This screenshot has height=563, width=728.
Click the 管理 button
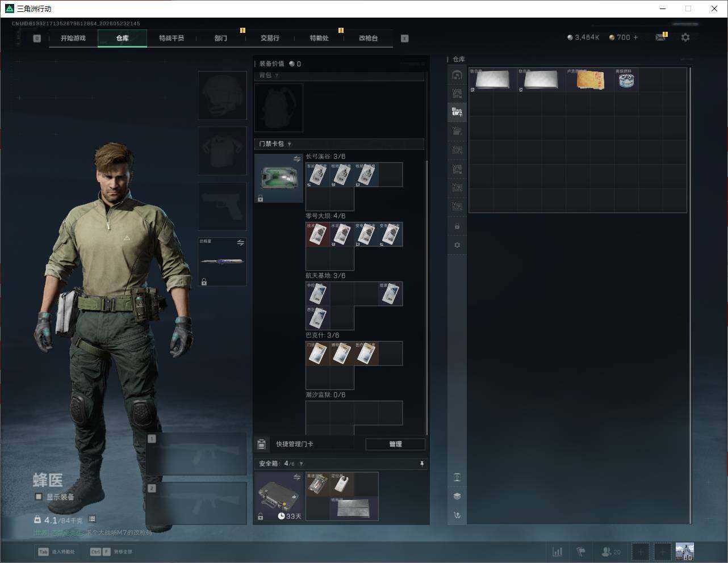[395, 444]
